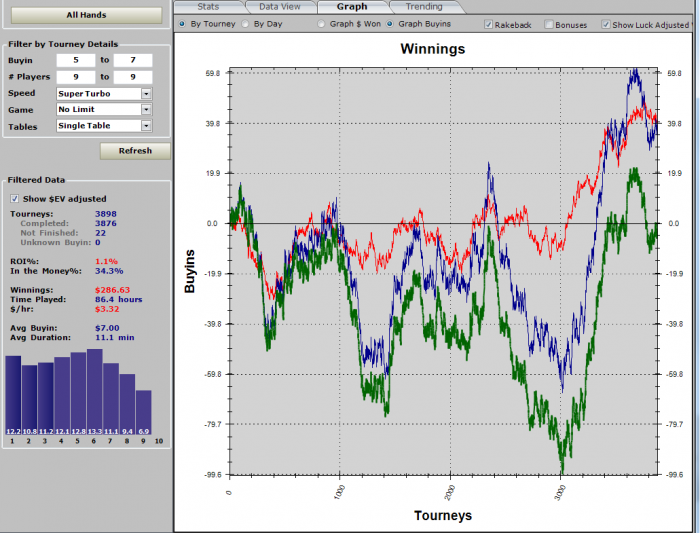
Task: Click the Not Finished value 22
Action: 100,233
